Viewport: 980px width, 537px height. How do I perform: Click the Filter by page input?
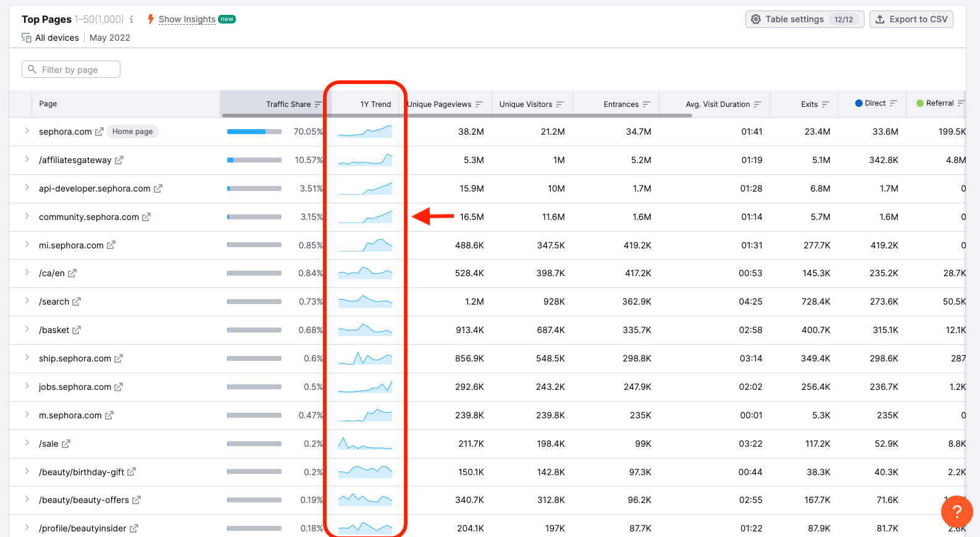(71, 69)
